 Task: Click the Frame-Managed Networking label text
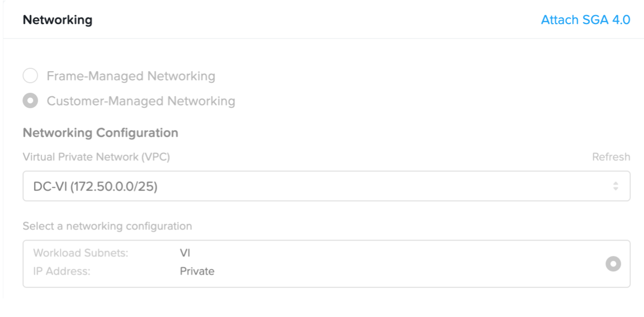click(130, 76)
